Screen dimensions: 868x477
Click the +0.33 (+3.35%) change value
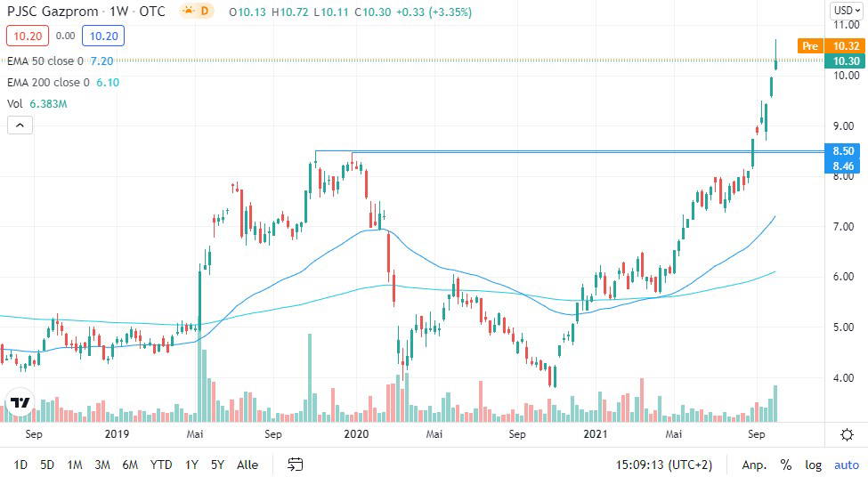click(x=434, y=12)
